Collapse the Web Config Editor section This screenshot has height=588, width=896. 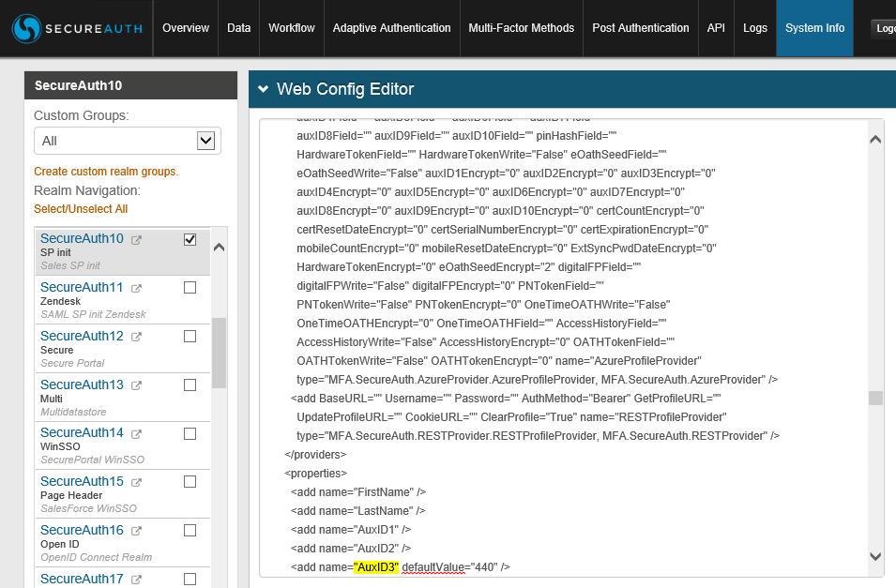tap(264, 88)
